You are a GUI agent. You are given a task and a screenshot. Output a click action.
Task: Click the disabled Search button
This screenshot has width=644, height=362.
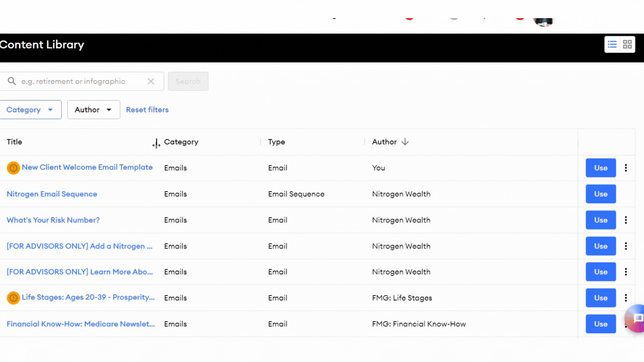pos(188,81)
